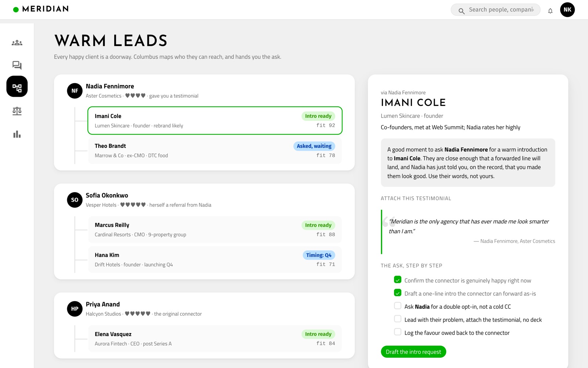
Task: Click 'fit 88' score on Marcus Reilly
Action: (326, 234)
